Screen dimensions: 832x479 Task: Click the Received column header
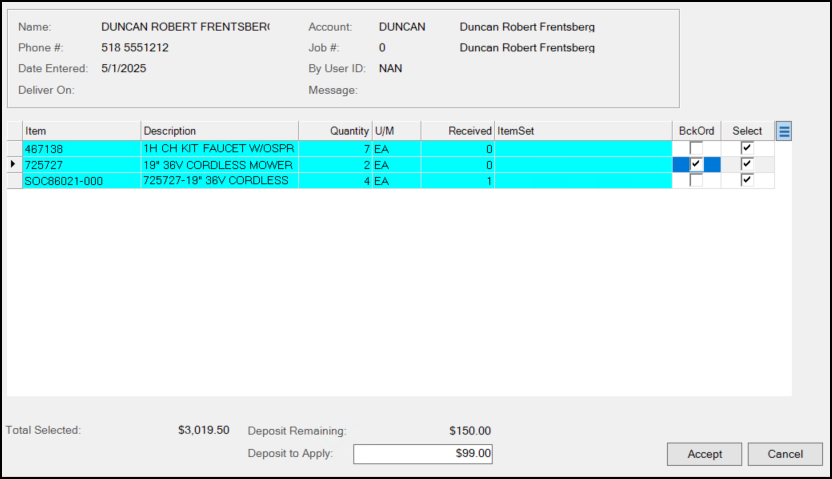(x=457, y=131)
